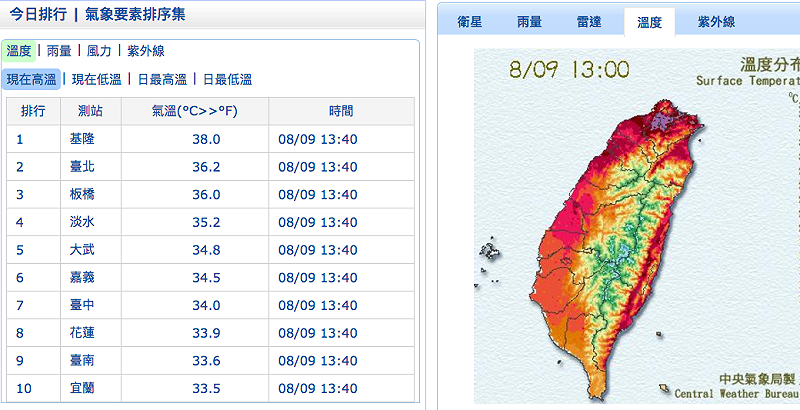Open the 雷達 tab above the map
The width and height of the screenshot is (800, 410).
[589, 22]
